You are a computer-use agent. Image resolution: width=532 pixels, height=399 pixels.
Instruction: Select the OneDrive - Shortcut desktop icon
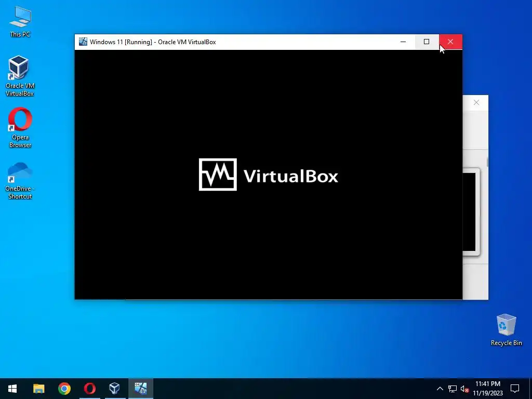[20, 180]
